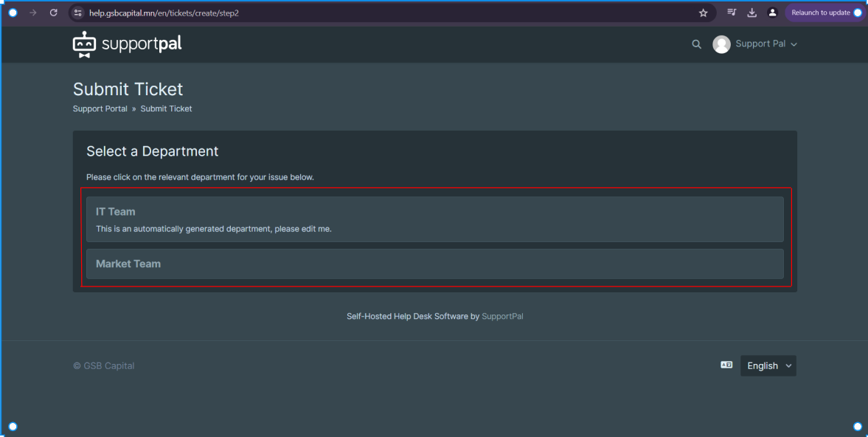Open the search magnifier icon
This screenshot has height=437, width=868.
696,44
